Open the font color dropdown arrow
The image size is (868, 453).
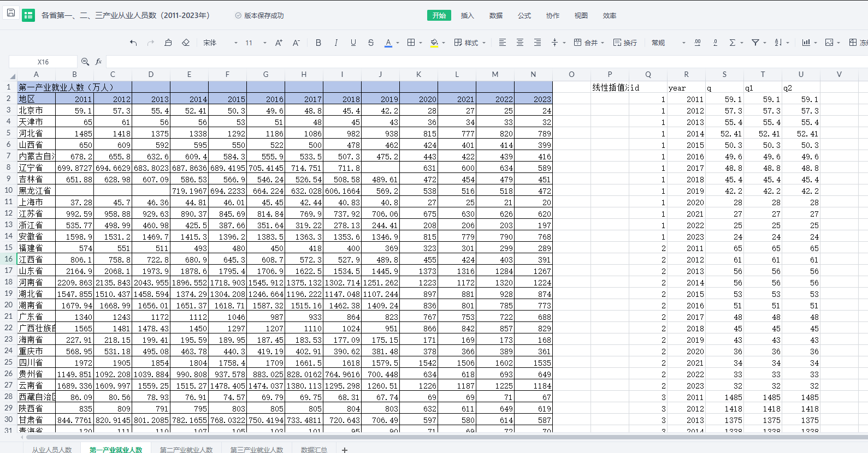pos(398,43)
